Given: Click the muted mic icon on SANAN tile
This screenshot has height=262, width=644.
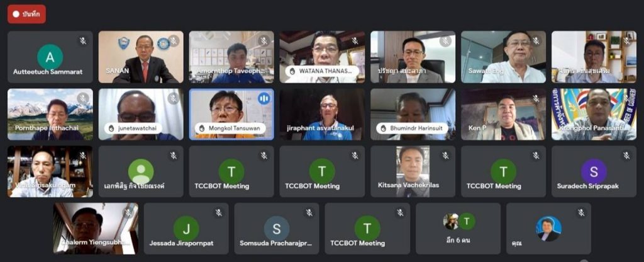Looking at the screenshot, I should [x=174, y=41].
